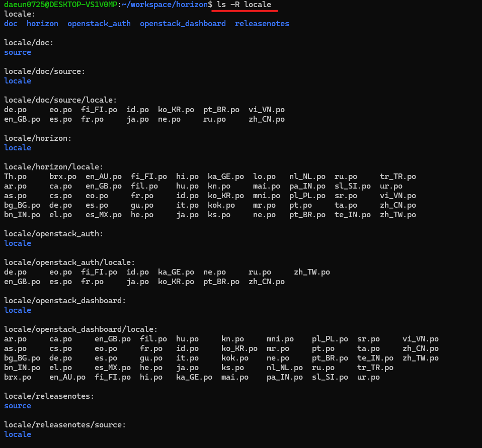Screen dimensions: 482x448
Task: Click vi_VN.po in the doc/source/locale listing
Action: click(267, 110)
